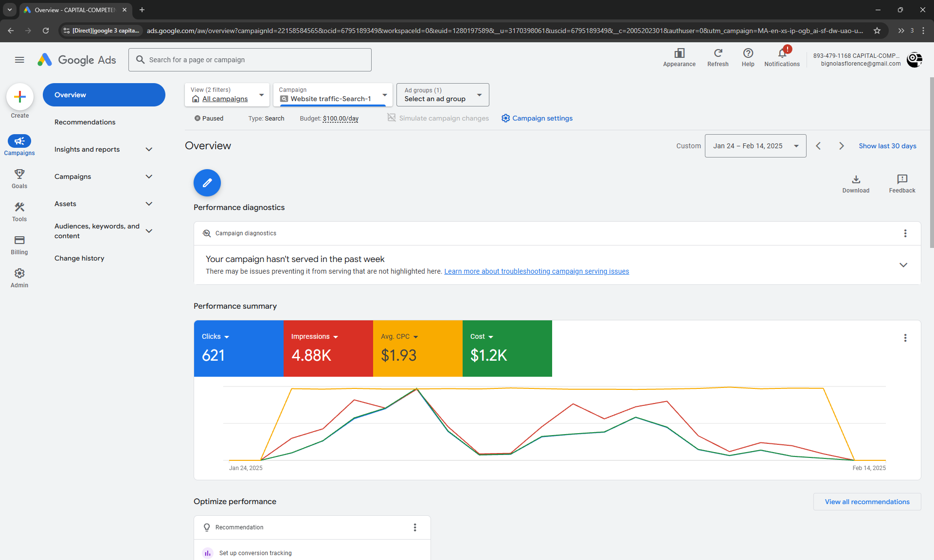Viewport: 934px width, 560px height.
Task: Open the Create menu with plus icon
Action: point(19,97)
